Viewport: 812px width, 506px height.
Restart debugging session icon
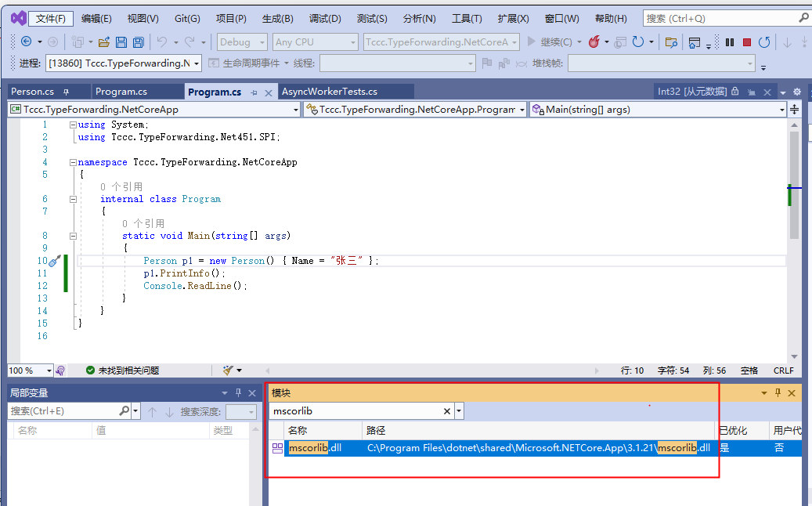(x=764, y=42)
